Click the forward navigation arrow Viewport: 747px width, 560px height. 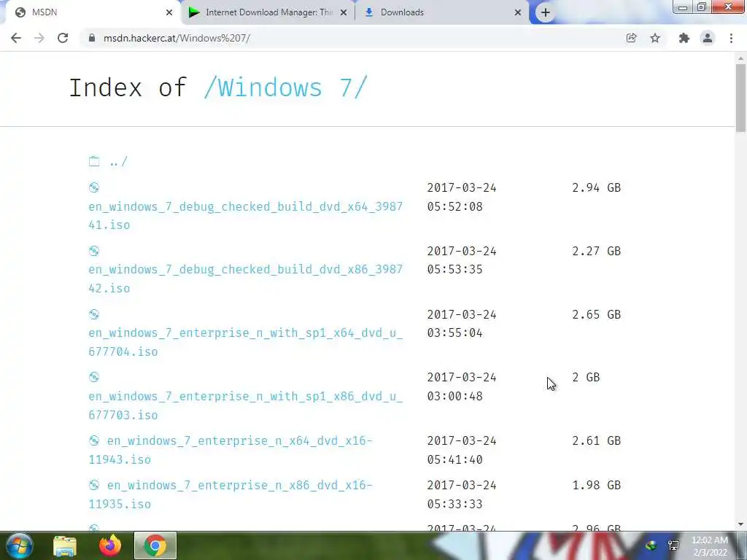[39, 38]
